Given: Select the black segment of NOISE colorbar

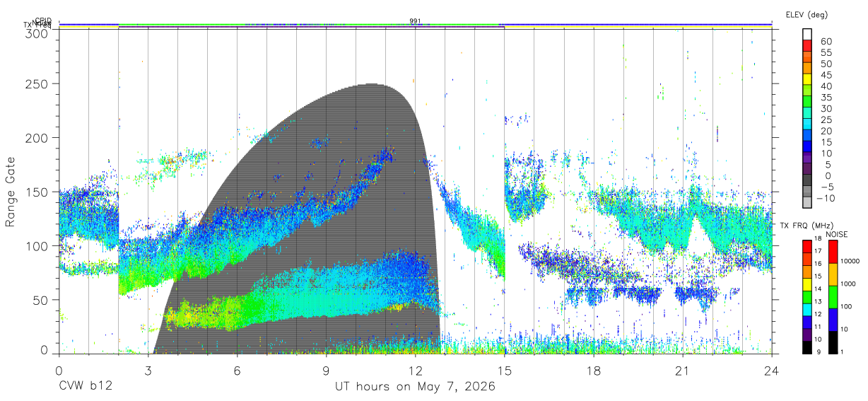Looking at the screenshot, I should 832,342.
